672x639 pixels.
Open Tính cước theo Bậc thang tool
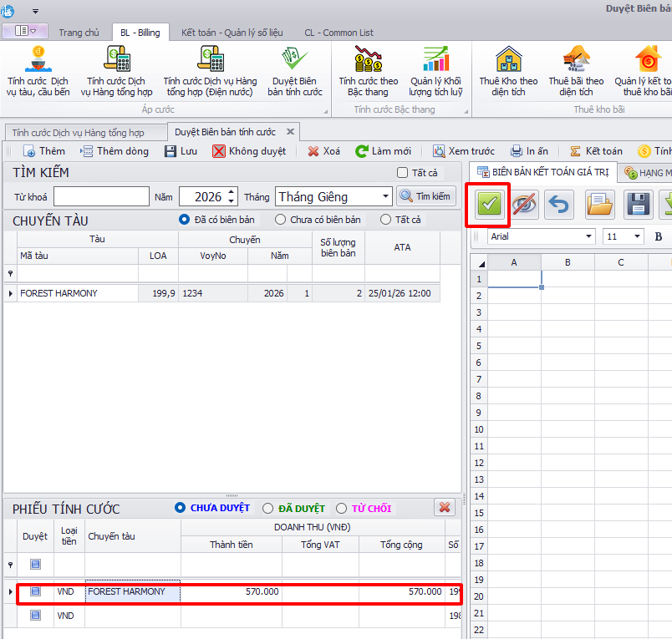(x=368, y=72)
